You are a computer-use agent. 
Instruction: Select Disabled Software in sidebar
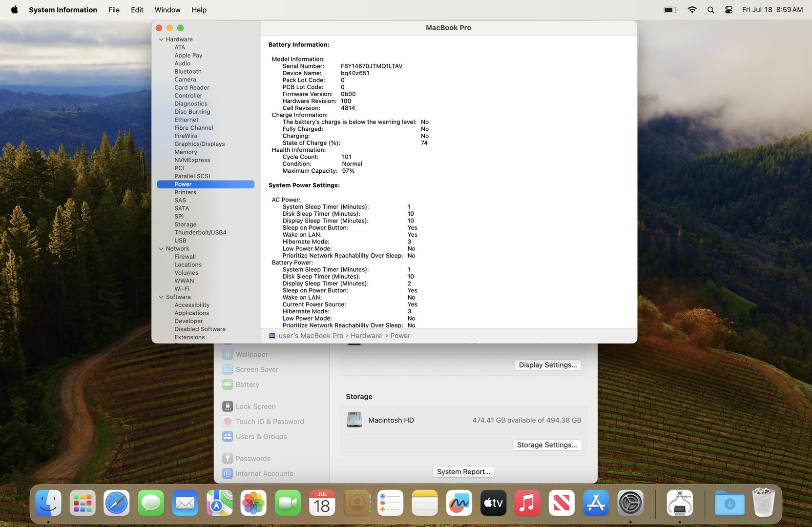[200, 329]
